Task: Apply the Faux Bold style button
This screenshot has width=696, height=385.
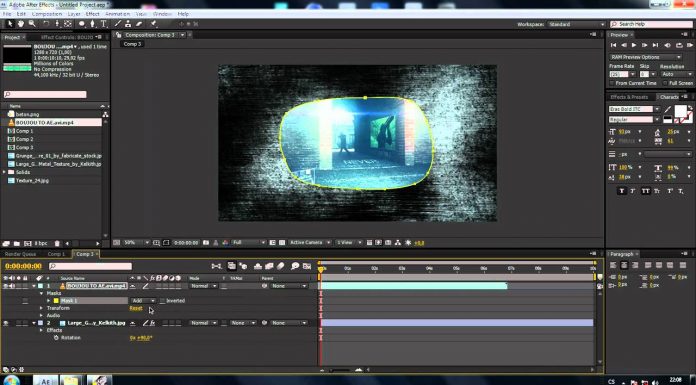Action: [621, 191]
